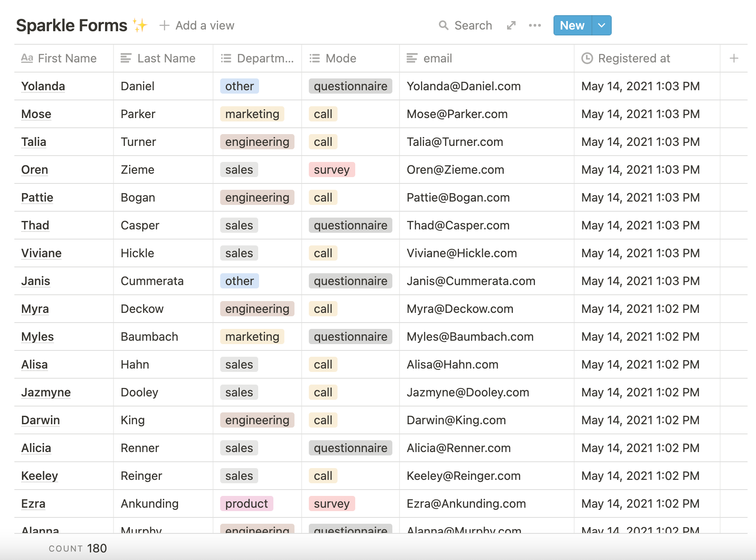Screen dimensions: 756x560
Task: Click the Sparkle Forms database title
Action: click(72, 25)
